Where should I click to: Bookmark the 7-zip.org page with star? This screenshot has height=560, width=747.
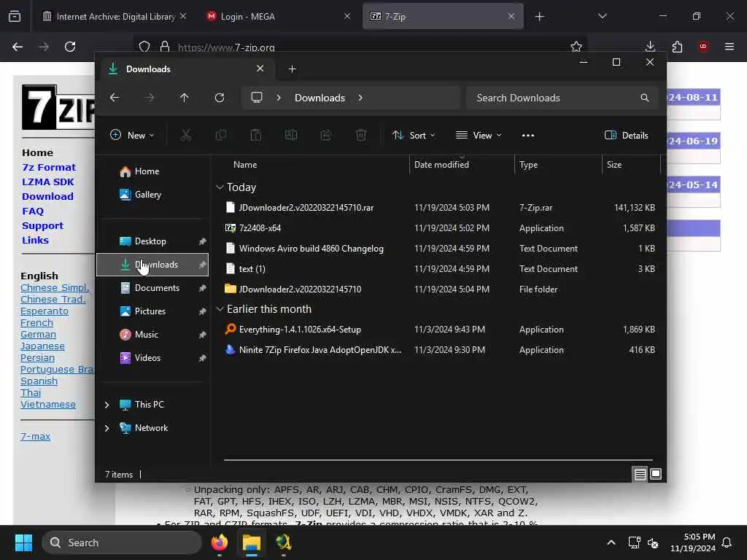(x=576, y=47)
